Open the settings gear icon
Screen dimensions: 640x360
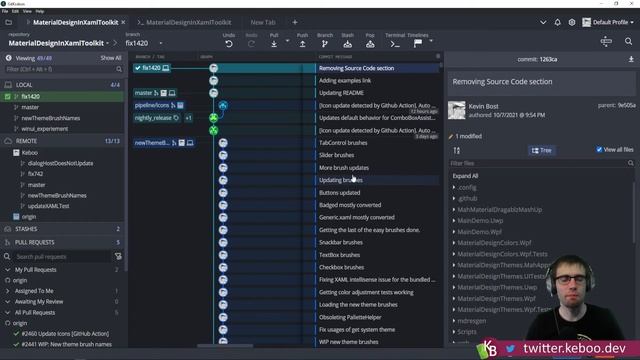(x=572, y=22)
